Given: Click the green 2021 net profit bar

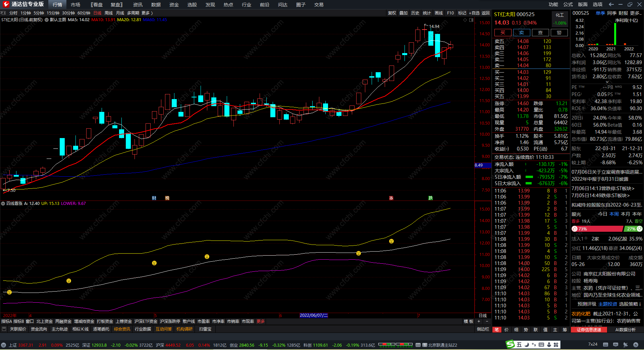Looking at the screenshot, I should click(615, 34).
